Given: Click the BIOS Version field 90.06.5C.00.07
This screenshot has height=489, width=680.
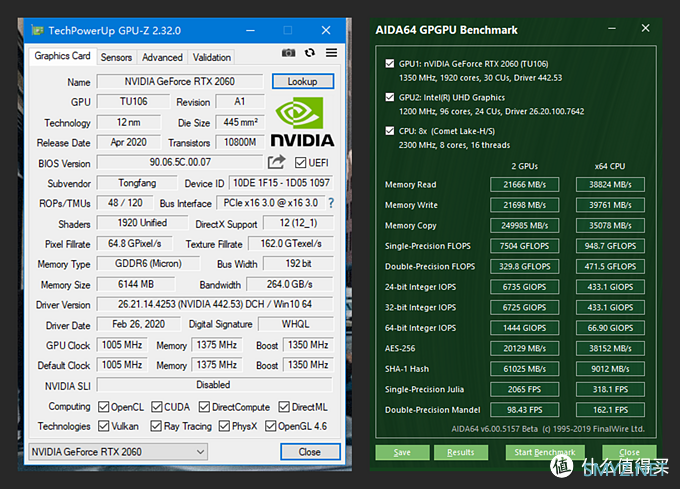Looking at the screenshot, I should [180, 162].
